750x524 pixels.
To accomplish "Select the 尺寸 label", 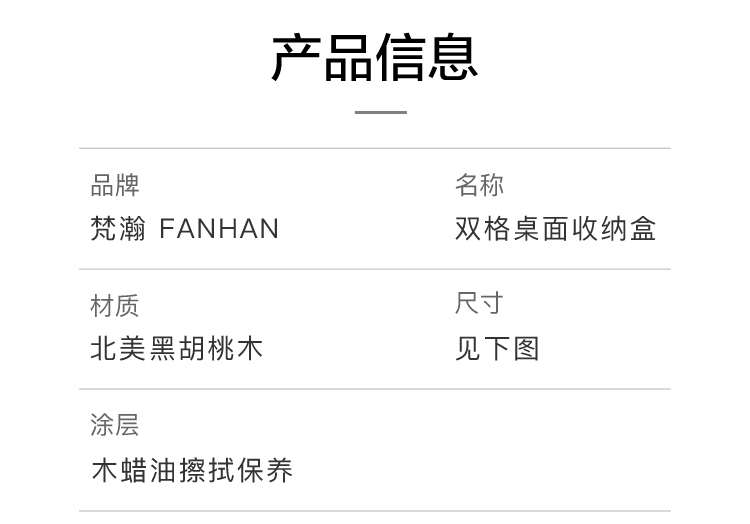I will point(479,303).
